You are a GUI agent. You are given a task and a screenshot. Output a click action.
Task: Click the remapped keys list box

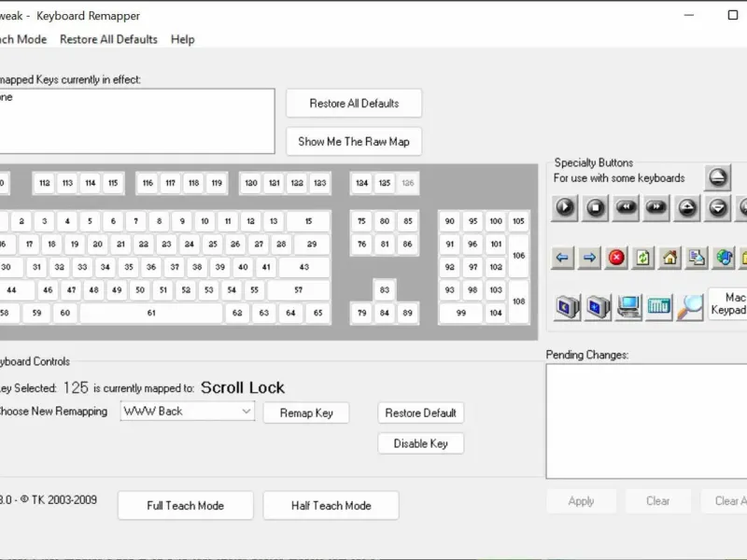click(x=135, y=121)
